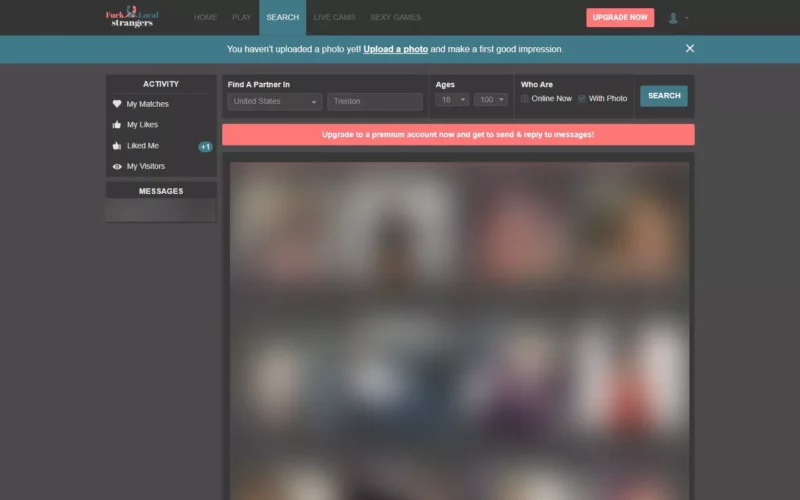Image resolution: width=800 pixels, height=500 pixels.
Task: Click the eye icon beside My Visitors
Action: [117, 166]
